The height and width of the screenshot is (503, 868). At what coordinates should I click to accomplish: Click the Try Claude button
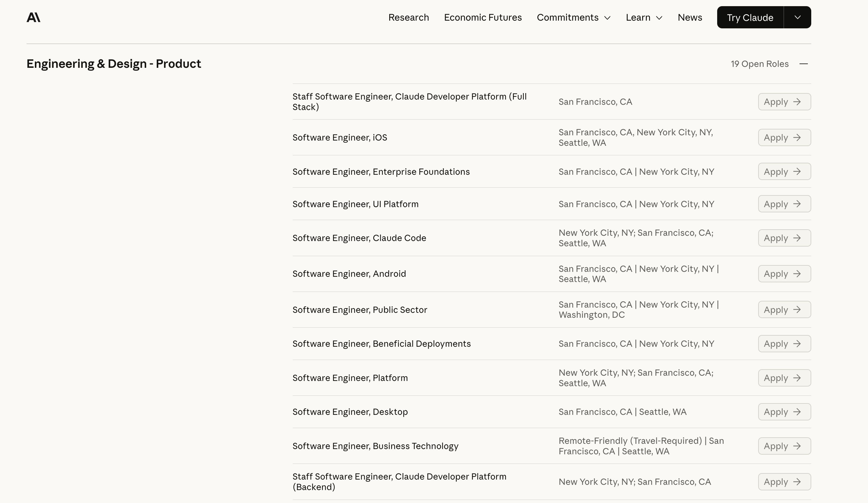coord(750,17)
